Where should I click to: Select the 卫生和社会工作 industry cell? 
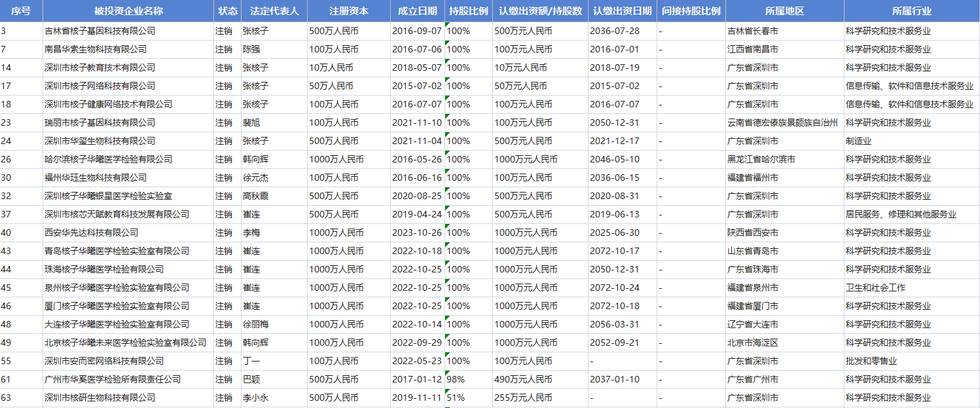point(875,287)
